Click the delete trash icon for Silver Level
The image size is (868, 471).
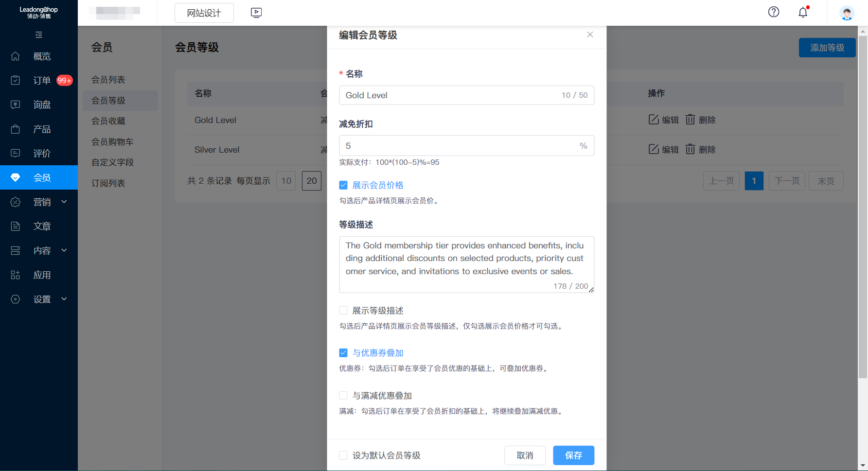point(690,149)
